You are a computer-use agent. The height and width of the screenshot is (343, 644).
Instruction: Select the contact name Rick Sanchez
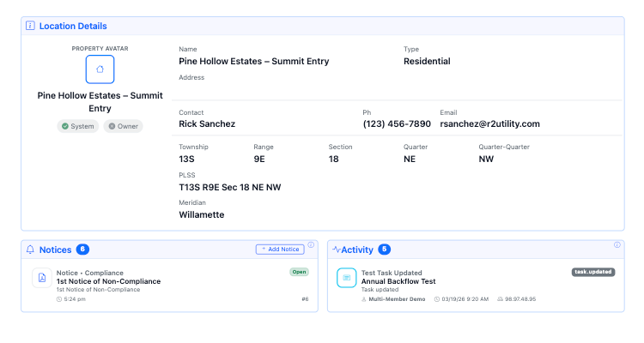[207, 124]
